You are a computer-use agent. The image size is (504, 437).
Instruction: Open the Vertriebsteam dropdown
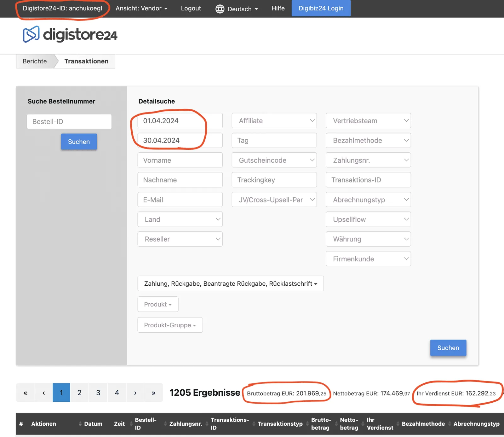(368, 120)
